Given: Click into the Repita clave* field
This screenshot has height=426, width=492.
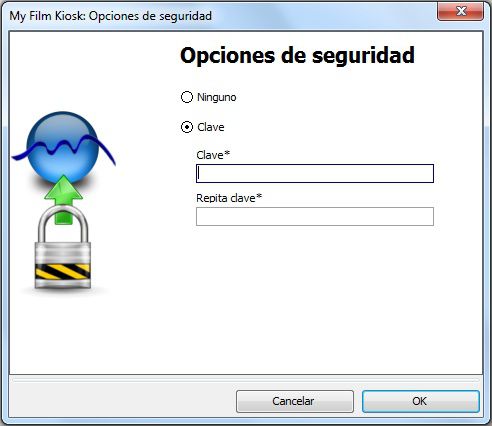Looking at the screenshot, I should pos(315,216).
